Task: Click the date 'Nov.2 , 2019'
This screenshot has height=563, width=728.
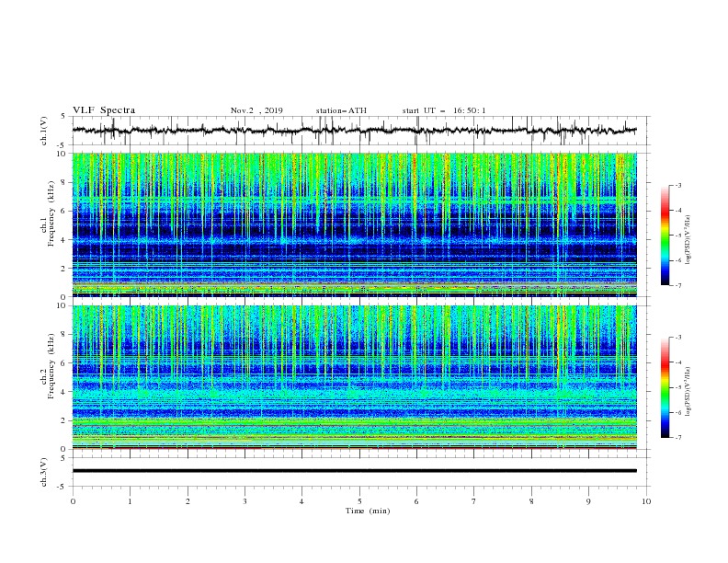Action: click(x=256, y=110)
